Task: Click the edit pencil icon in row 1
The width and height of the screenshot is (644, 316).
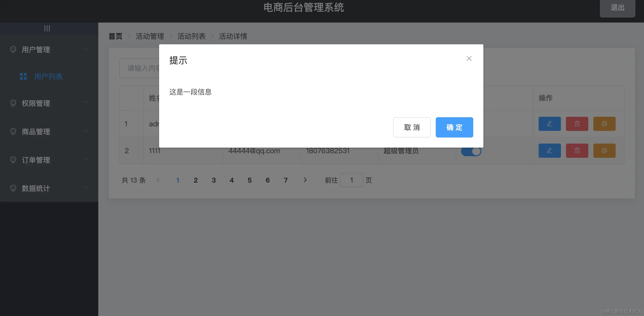Action: 550,124
